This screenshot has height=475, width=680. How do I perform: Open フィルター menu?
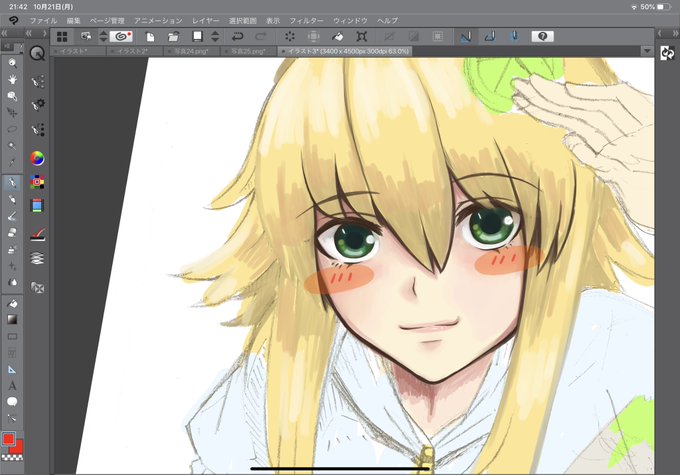click(307, 21)
